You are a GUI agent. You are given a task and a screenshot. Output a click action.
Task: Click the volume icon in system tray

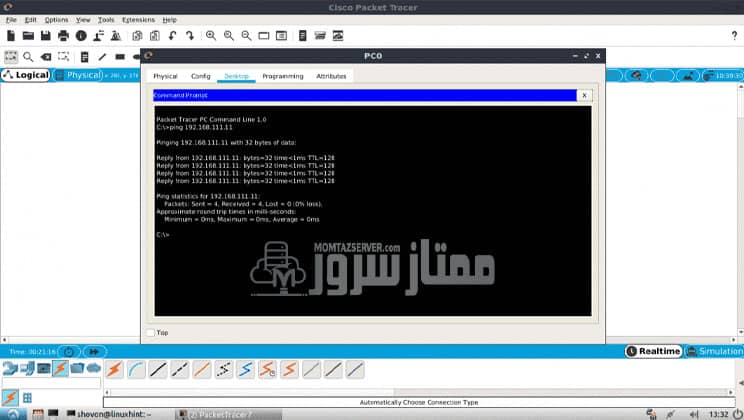tap(693, 414)
